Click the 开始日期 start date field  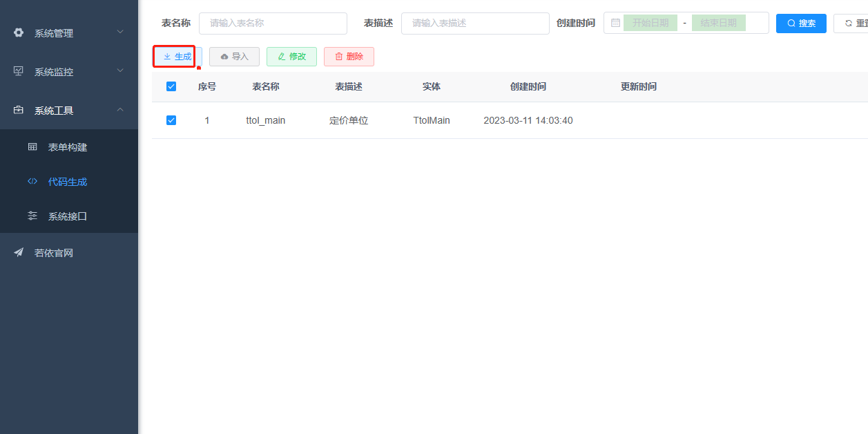coord(649,22)
